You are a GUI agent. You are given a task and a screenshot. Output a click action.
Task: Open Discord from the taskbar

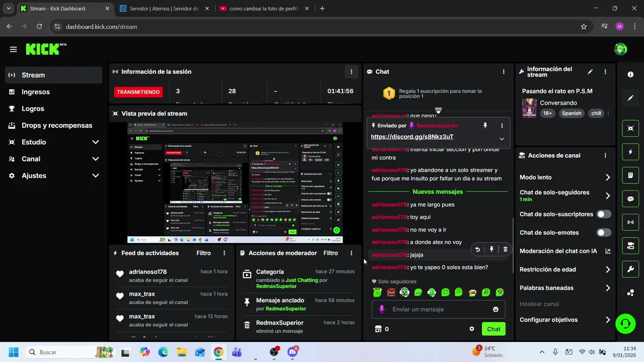point(292,352)
